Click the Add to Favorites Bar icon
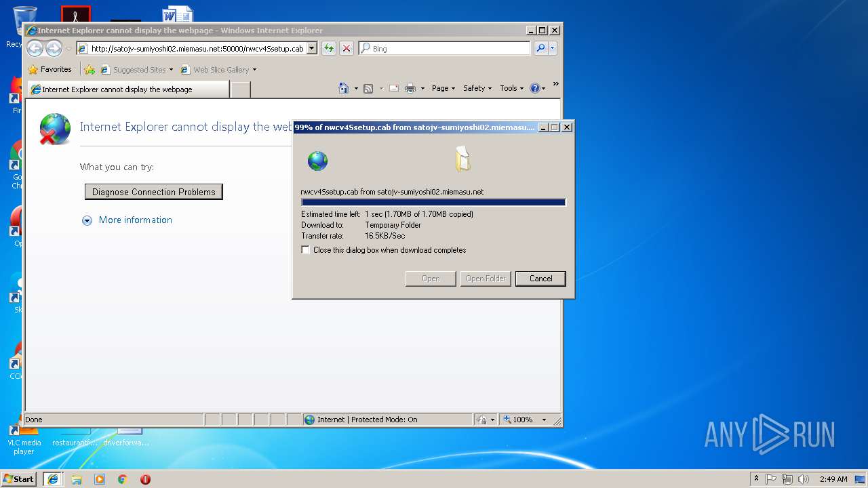This screenshot has height=488, width=868. point(90,69)
